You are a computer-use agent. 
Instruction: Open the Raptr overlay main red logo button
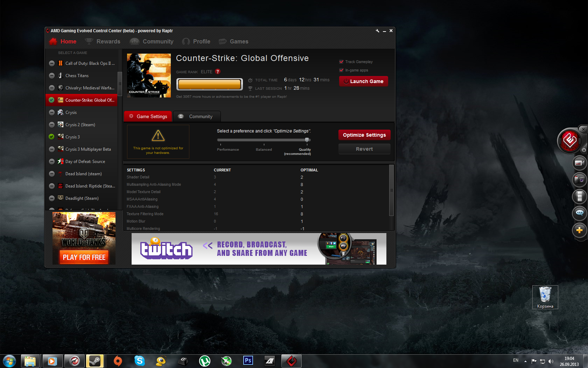pos(570,141)
